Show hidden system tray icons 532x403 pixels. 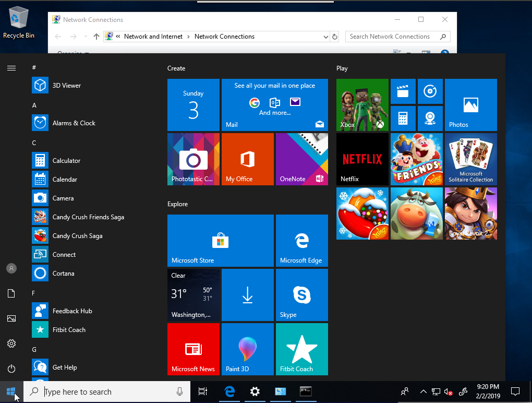pyautogui.click(x=423, y=392)
